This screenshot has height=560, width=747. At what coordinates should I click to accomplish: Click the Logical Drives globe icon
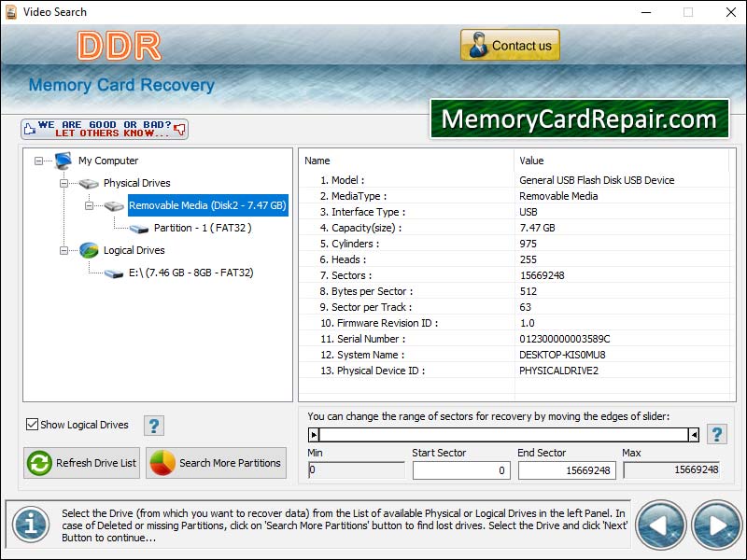(89, 250)
